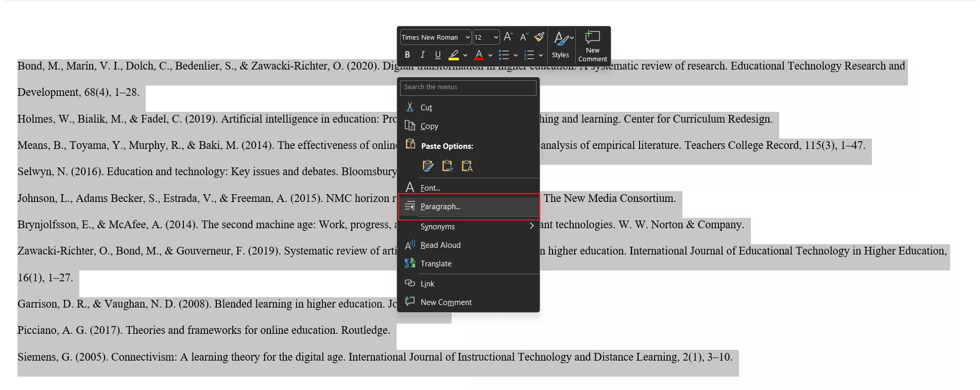Open the Times New Roman font dropdown
The width and height of the screenshot is (980, 390).
pos(468,37)
